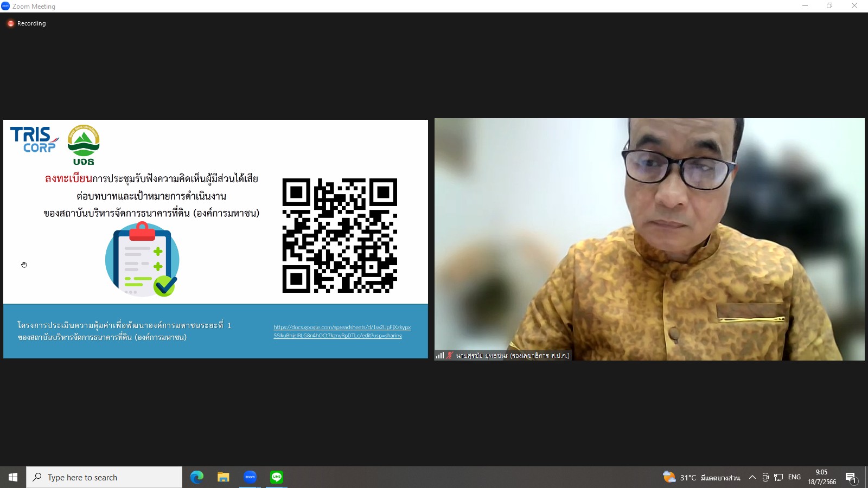Open Microsoft Edge from taskbar
Image resolution: width=868 pixels, height=488 pixels.
click(x=197, y=477)
